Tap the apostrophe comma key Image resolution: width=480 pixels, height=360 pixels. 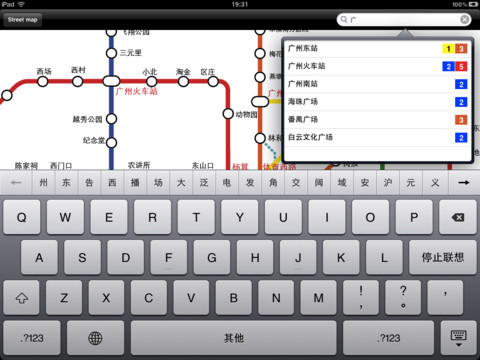click(445, 298)
